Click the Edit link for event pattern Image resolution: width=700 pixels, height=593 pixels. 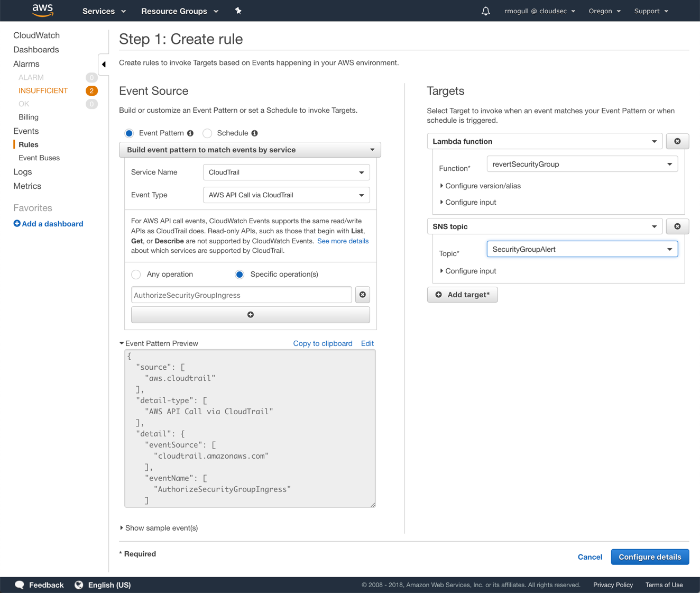pos(367,343)
